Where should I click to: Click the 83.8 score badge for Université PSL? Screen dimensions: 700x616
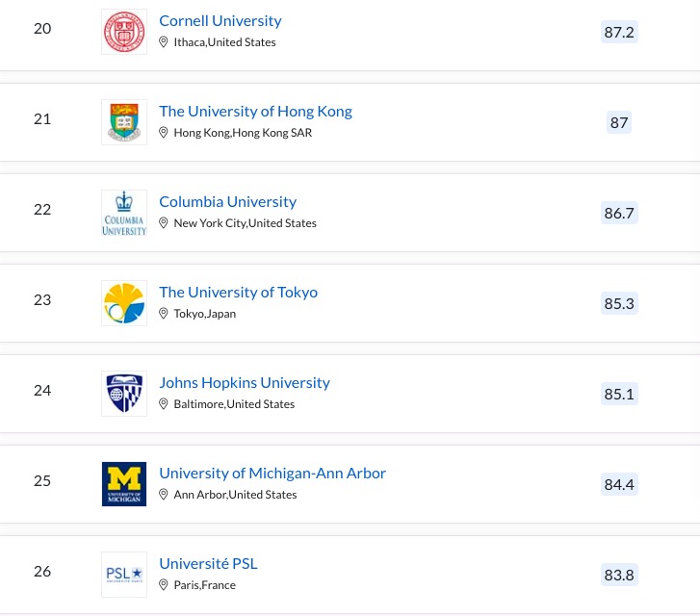point(619,575)
